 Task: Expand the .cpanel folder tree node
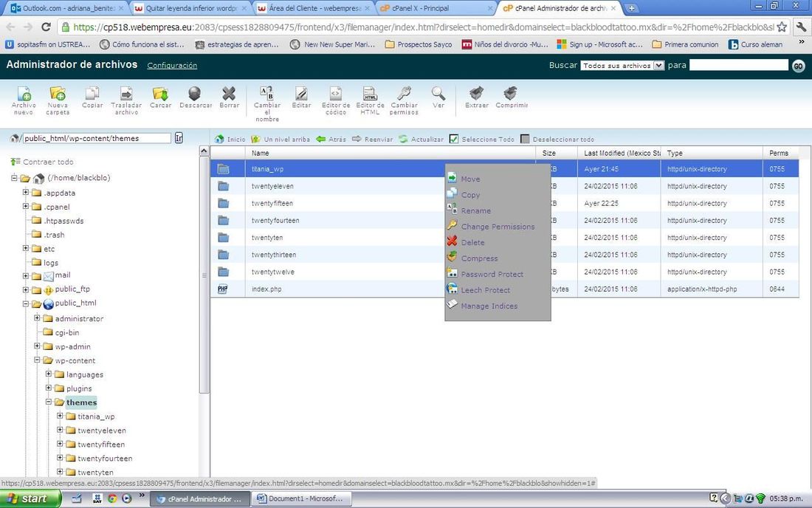[25, 206]
